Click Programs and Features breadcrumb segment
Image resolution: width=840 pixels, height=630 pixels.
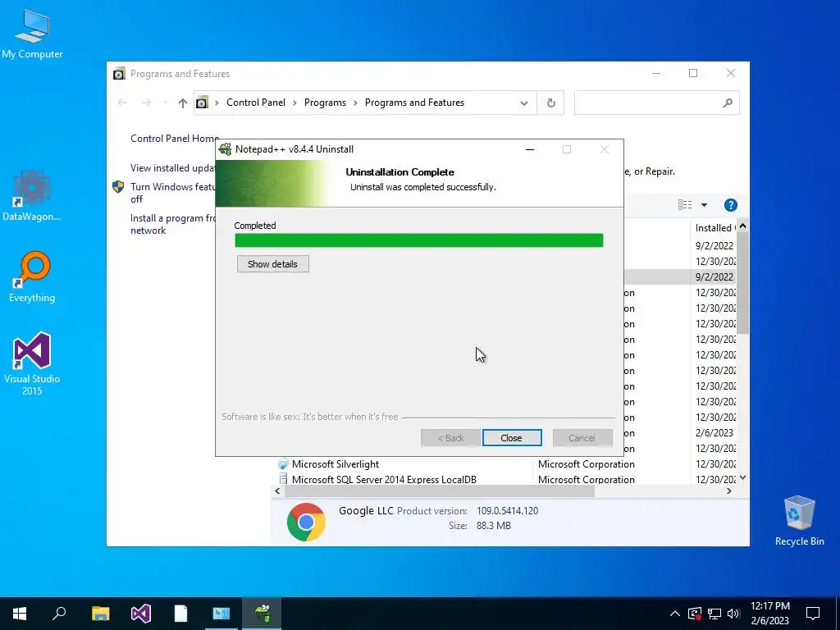pyautogui.click(x=414, y=103)
